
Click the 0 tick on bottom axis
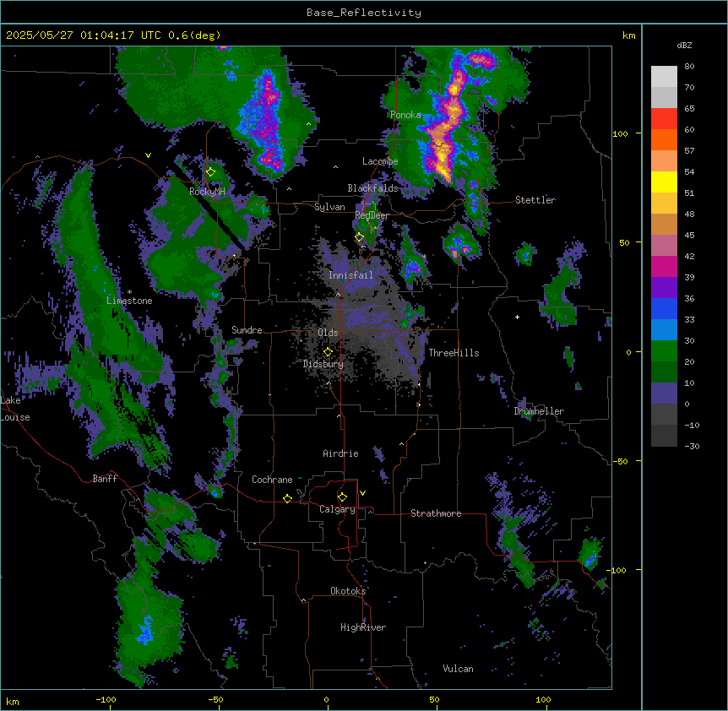pyautogui.click(x=326, y=699)
